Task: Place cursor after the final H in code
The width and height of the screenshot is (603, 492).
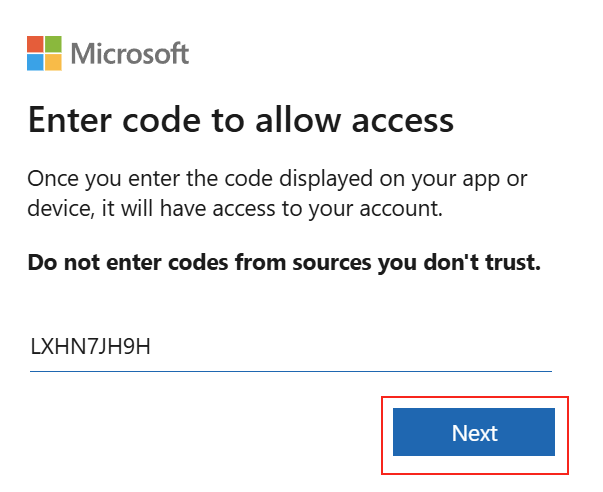Action: (x=151, y=346)
